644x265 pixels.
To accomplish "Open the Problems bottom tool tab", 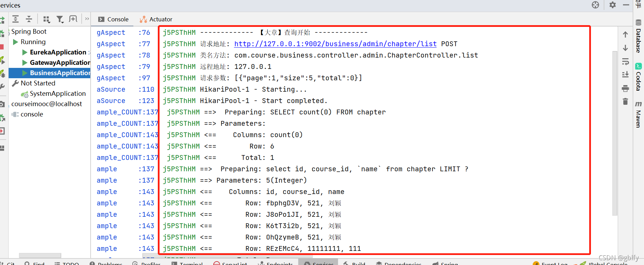I will (x=106, y=263).
